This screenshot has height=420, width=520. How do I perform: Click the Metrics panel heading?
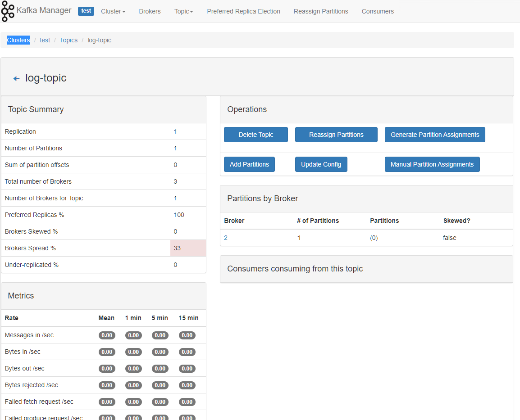(x=21, y=295)
